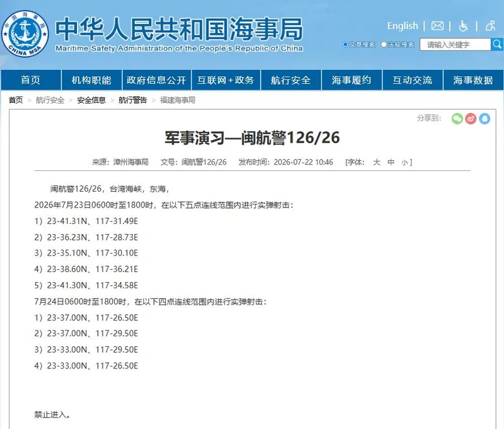The width and height of the screenshot is (504, 429).
Task: Click coordinate 23-41.31N、117-31.49E
Action: point(93,221)
